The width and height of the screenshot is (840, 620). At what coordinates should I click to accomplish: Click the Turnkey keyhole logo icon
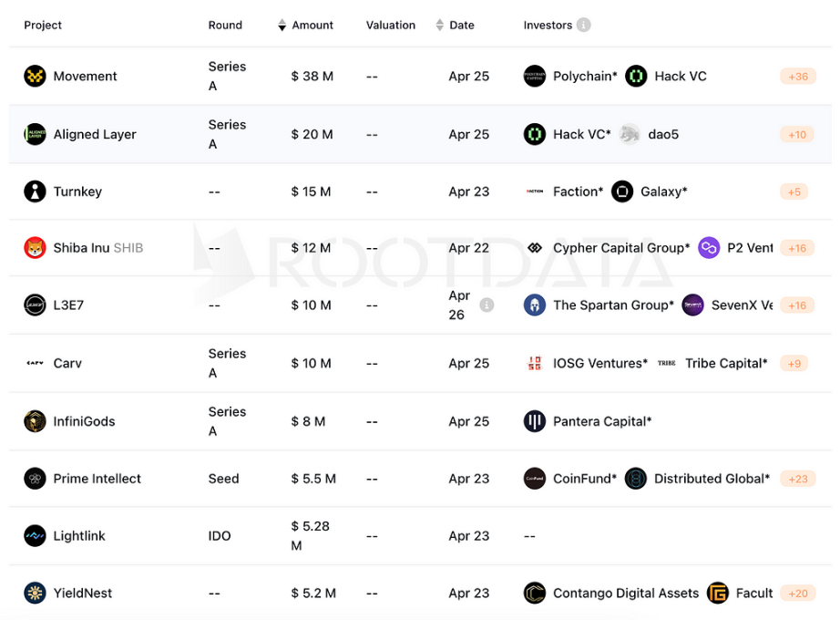click(35, 191)
